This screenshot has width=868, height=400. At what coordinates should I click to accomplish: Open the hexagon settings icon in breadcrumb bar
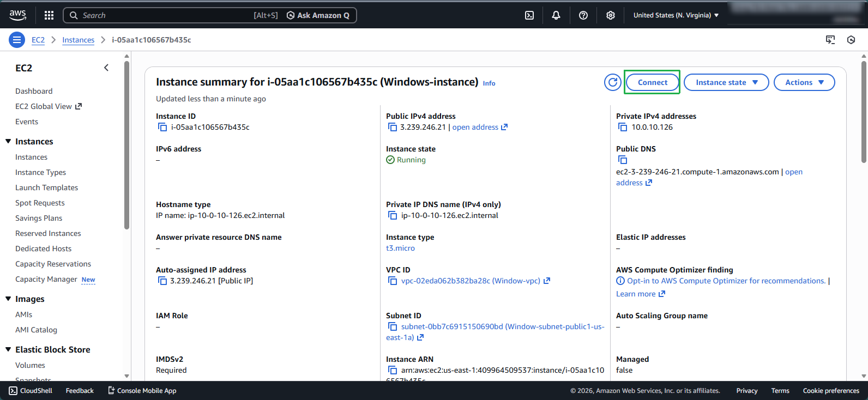(851, 40)
